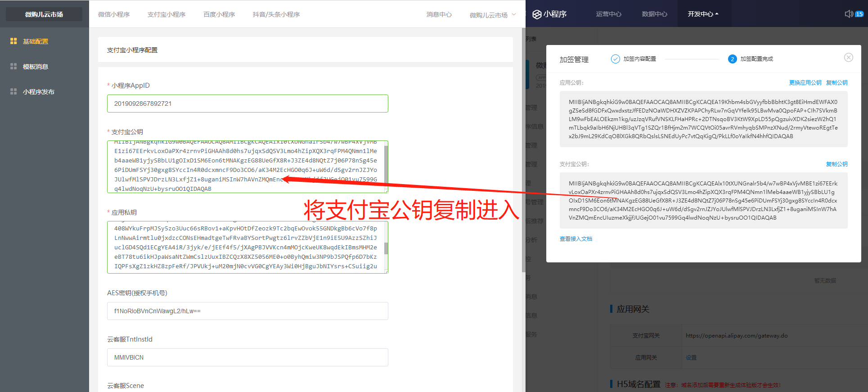Viewport: 868px width, 392px height.
Task: Click the 模板消息 sidebar icon
Action: coord(13,66)
